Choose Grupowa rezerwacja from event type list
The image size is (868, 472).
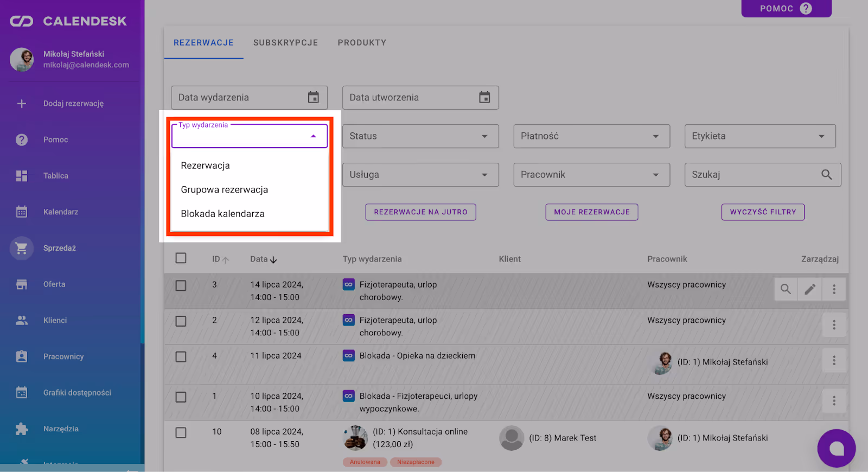pyautogui.click(x=225, y=190)
